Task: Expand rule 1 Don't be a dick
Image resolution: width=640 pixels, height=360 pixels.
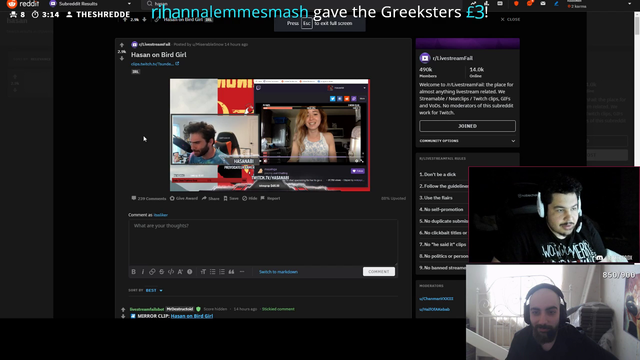Action: point(443,174)
